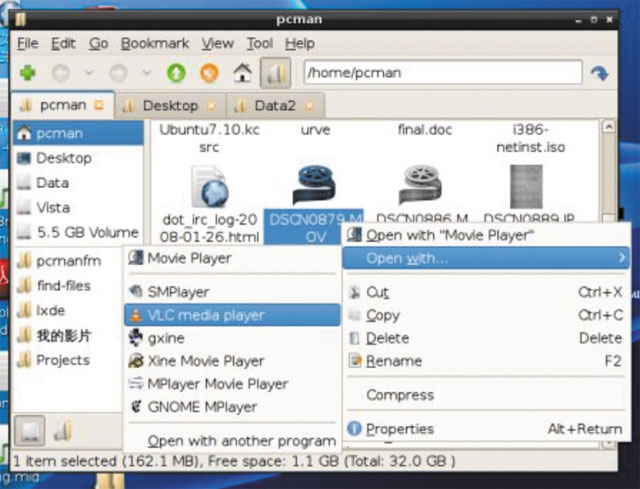This screenshot has height=489, width=640.
Task: Click the green plus new tab icon
Action: coord(28,73)
